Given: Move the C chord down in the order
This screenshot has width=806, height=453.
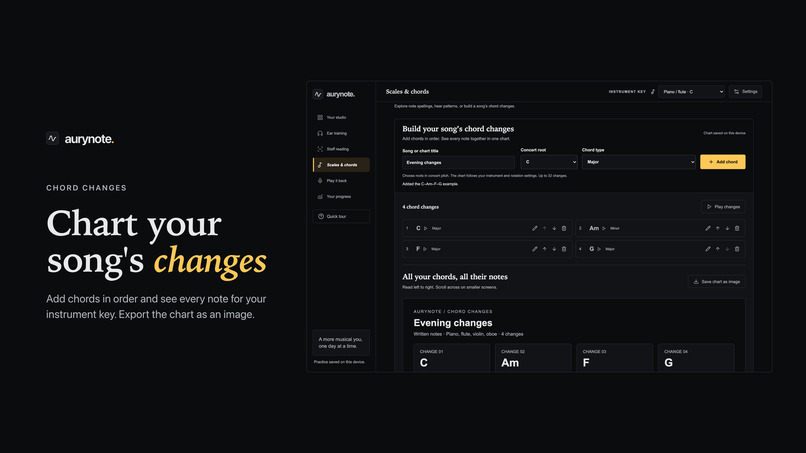Looking at the screenshot, I should 554,228.
